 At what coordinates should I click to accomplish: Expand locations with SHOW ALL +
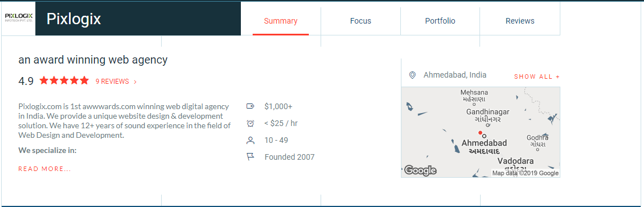pos(537,76)
